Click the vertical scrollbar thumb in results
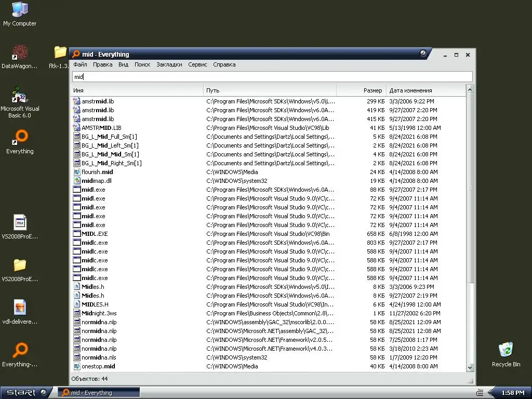Screen dimensions: 532x399 click(470, 188)
